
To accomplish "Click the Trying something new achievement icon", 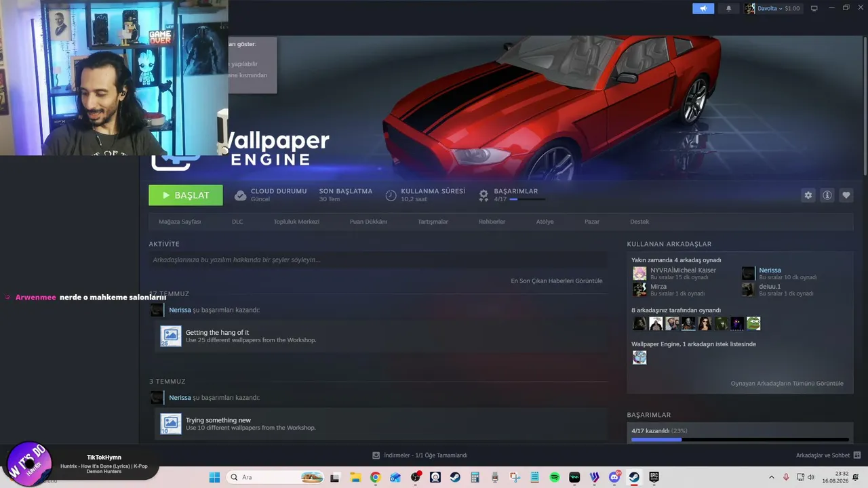I will coord(171,424).
